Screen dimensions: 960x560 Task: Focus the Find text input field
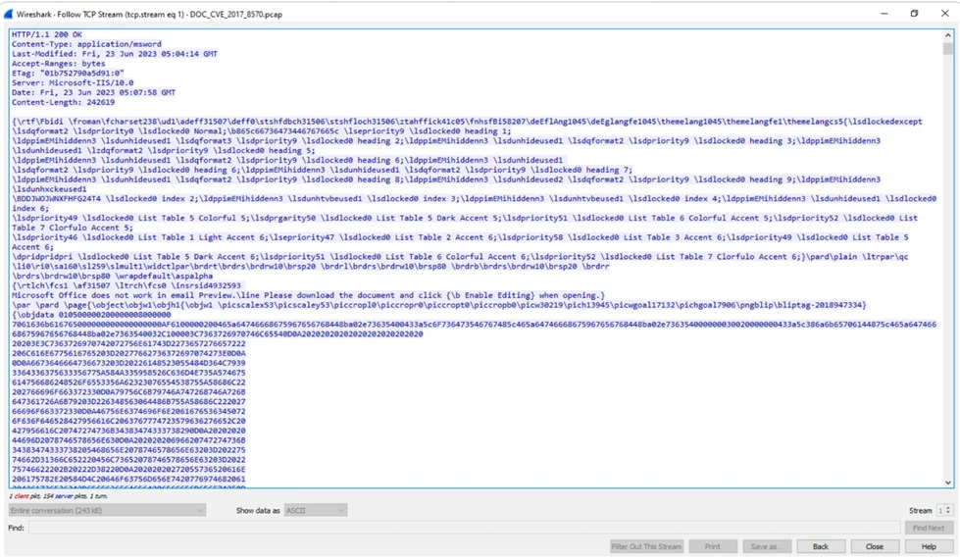tap(464, 528)
